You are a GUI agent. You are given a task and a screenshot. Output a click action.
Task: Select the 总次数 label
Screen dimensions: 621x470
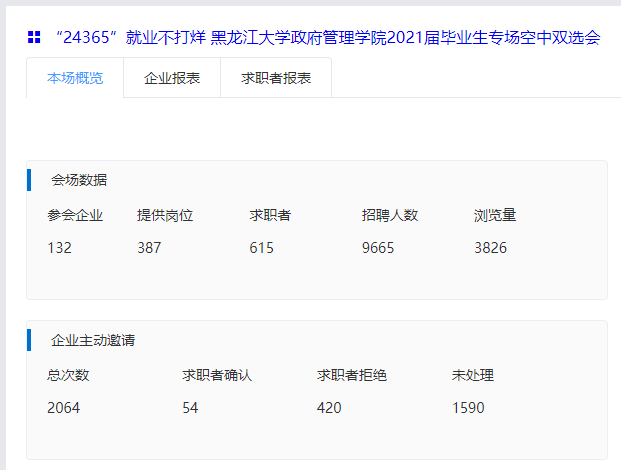(x=68, y=375)
